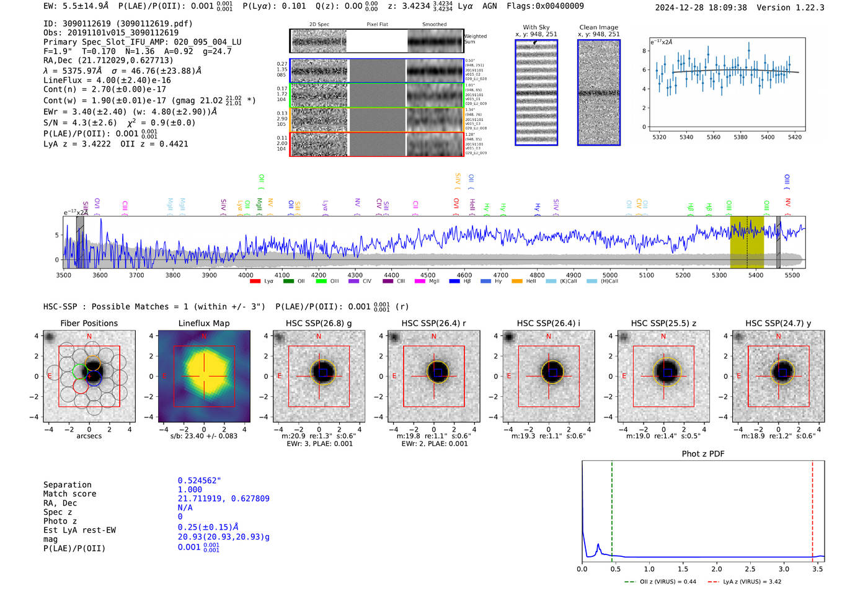This screenshot has height=591, width=868.
Task: Select the green-bordered fiber spectrum row
Action: [376, 95]
